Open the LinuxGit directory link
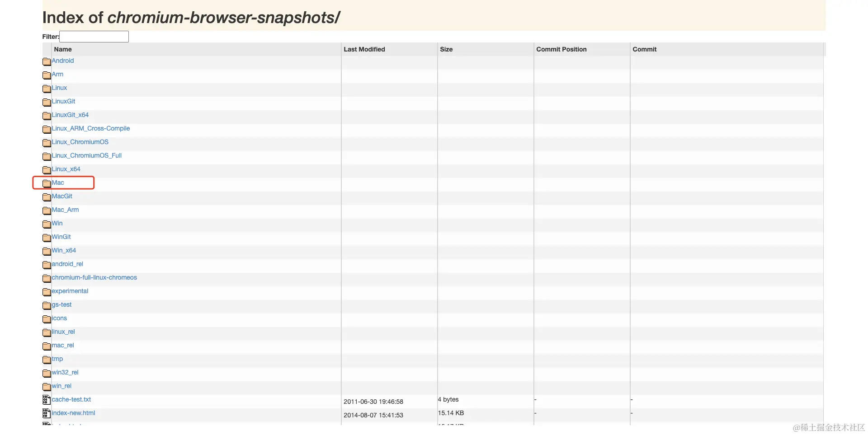 click(x=63, y=101)
